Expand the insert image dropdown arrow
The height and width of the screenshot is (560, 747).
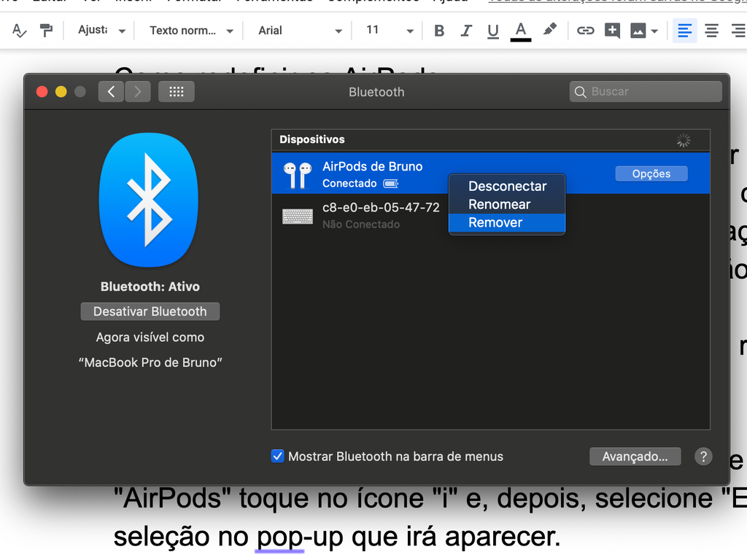tap(654, 31)
